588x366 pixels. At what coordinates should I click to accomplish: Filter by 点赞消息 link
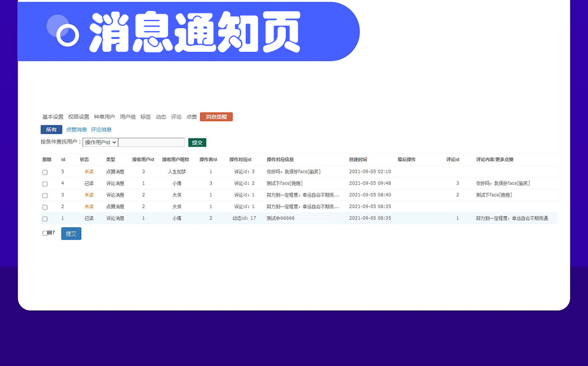(x=76, y=129)
